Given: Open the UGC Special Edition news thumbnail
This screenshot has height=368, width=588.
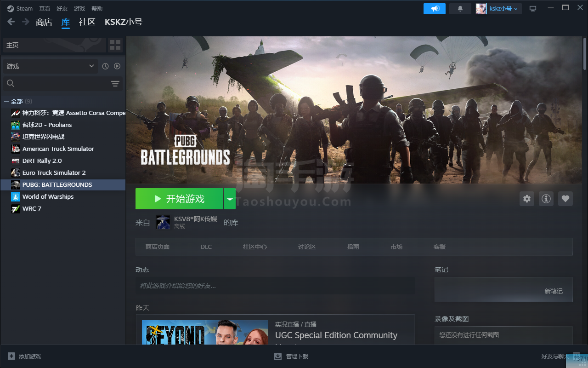Looking at the screenshot, I should [x=205, y=332].
